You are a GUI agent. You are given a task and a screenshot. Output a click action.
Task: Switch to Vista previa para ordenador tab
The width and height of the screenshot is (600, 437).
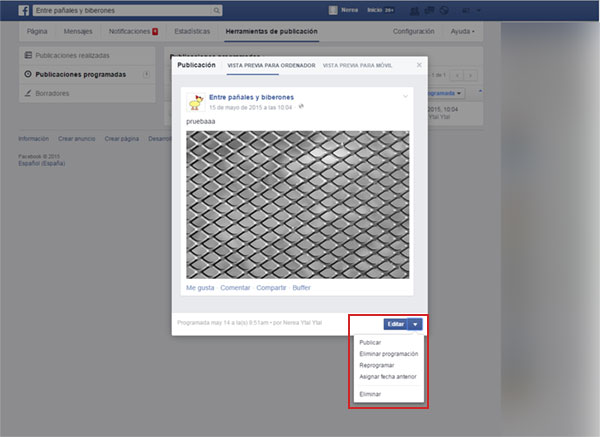pyautogui.click(x=271, y=65)
